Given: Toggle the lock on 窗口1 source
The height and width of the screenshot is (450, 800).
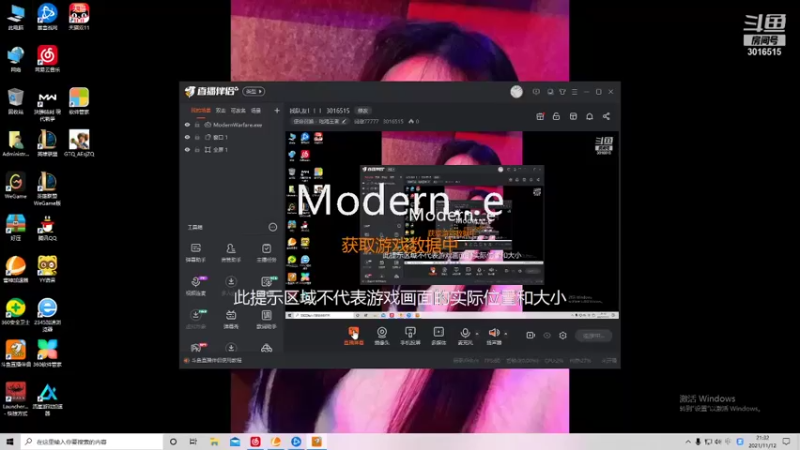Looking at the screenshot, I should click(x=197, y=137).
